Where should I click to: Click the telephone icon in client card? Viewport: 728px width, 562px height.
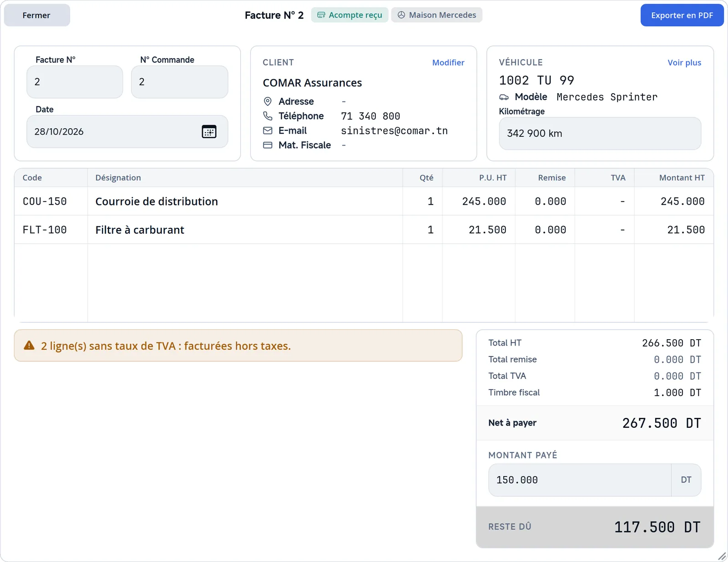tap(268, 116)
